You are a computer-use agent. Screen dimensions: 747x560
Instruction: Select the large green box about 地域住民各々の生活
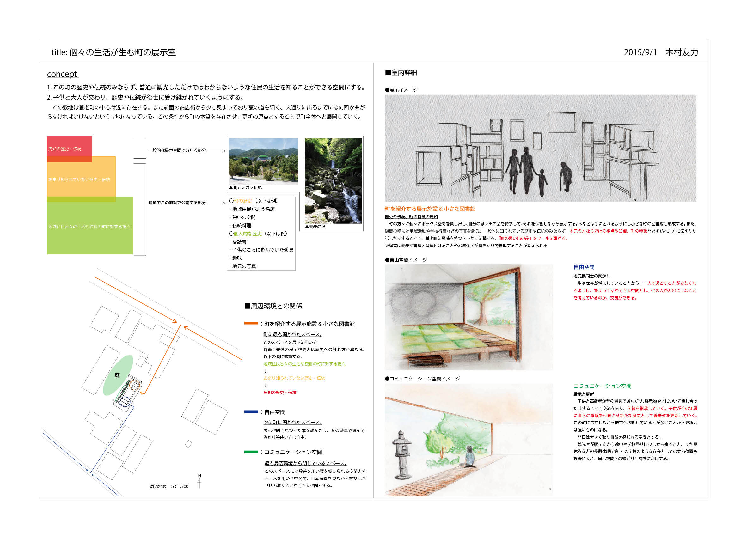[89, 225]
